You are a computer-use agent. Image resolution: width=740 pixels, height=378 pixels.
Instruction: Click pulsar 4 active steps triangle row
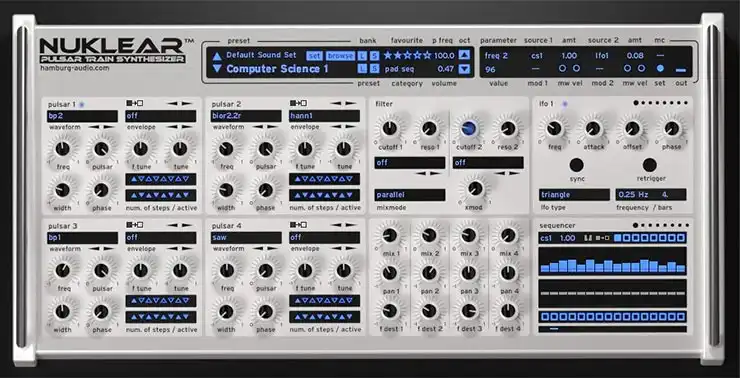(x=325, y=317)
